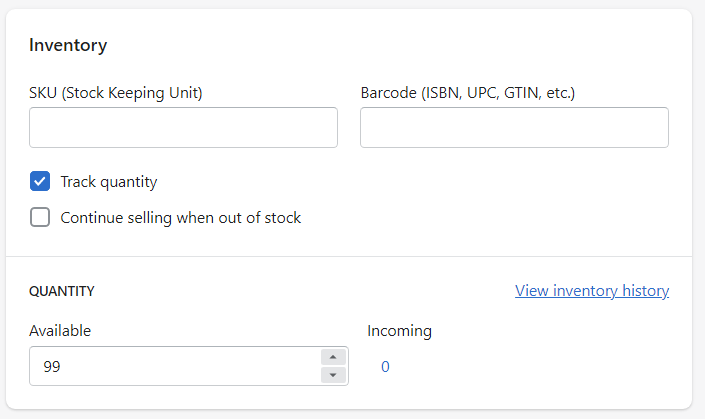The image size is (705, 419).
Task: Click the divider line above QUANTITY
Action: tap(349, 256)
